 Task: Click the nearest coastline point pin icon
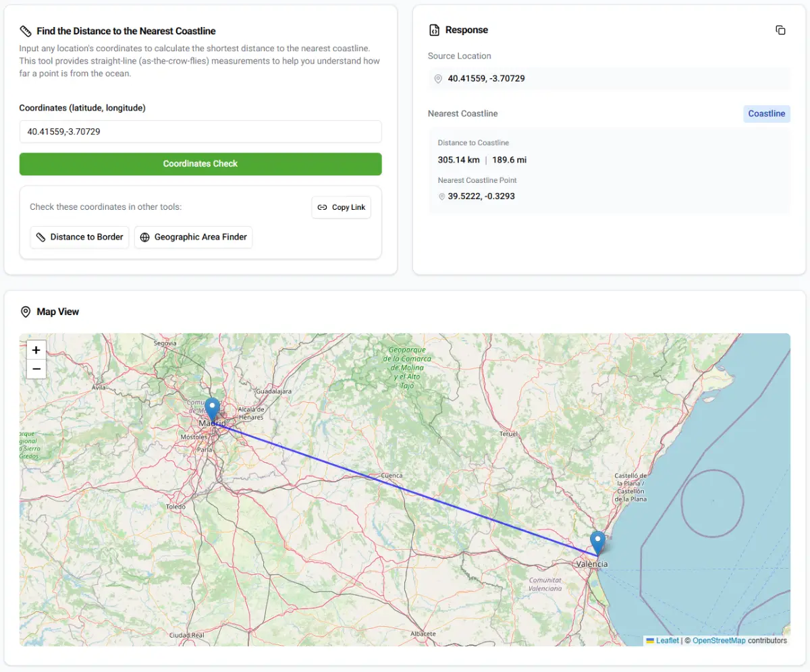(x=441, y=197)
